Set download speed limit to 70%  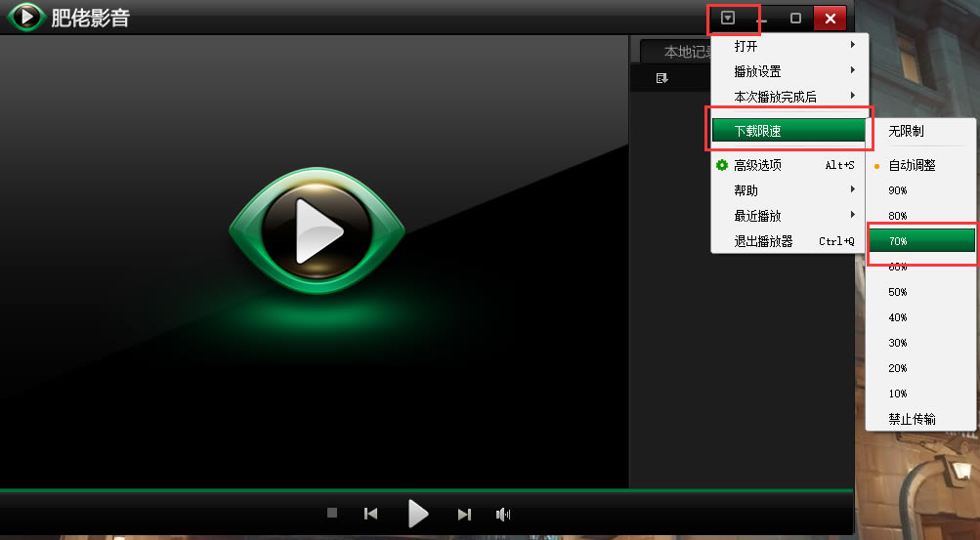click(920, 240)
